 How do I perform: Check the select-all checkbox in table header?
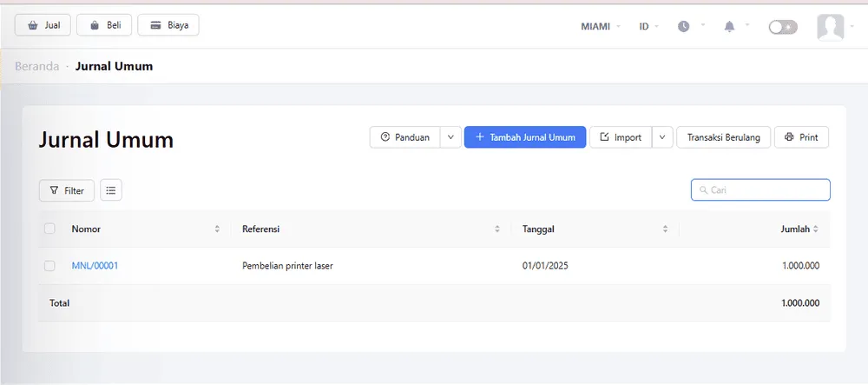point(49,229)
